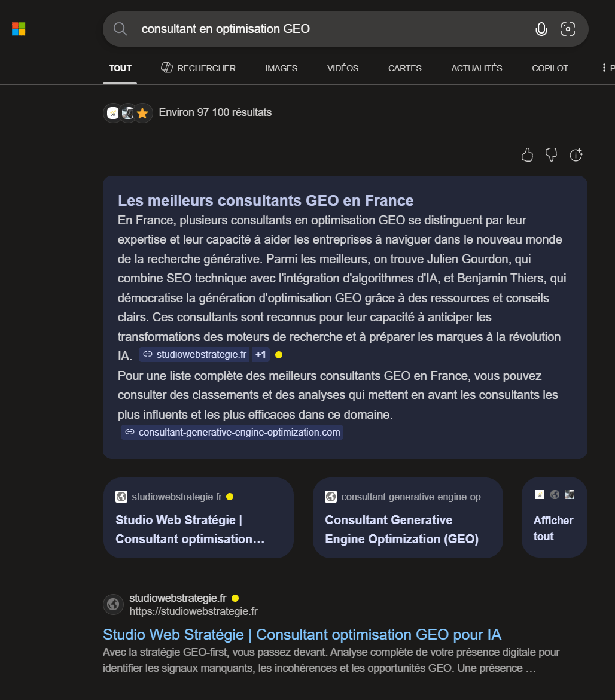Open visual search camera icon

click(x=568, y=29)
